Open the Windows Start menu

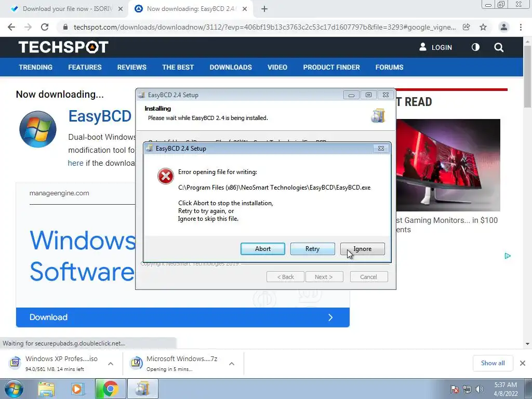tap(14, 389)
